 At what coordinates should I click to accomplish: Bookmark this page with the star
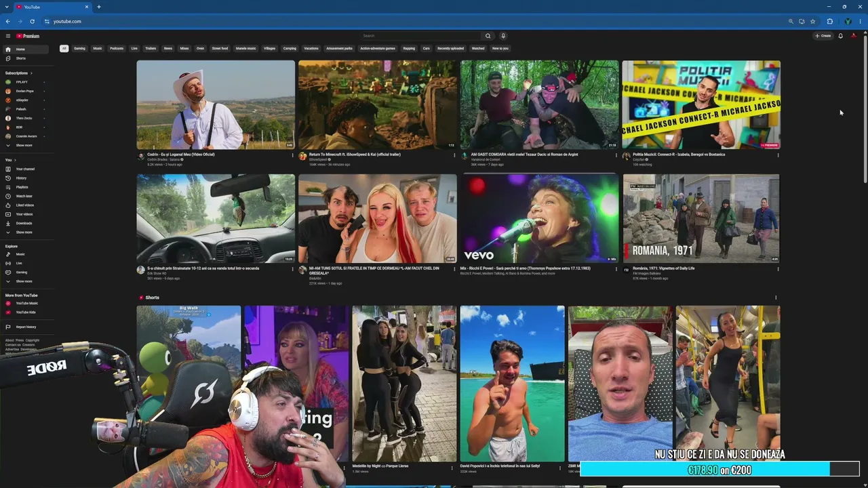(812, 21)
